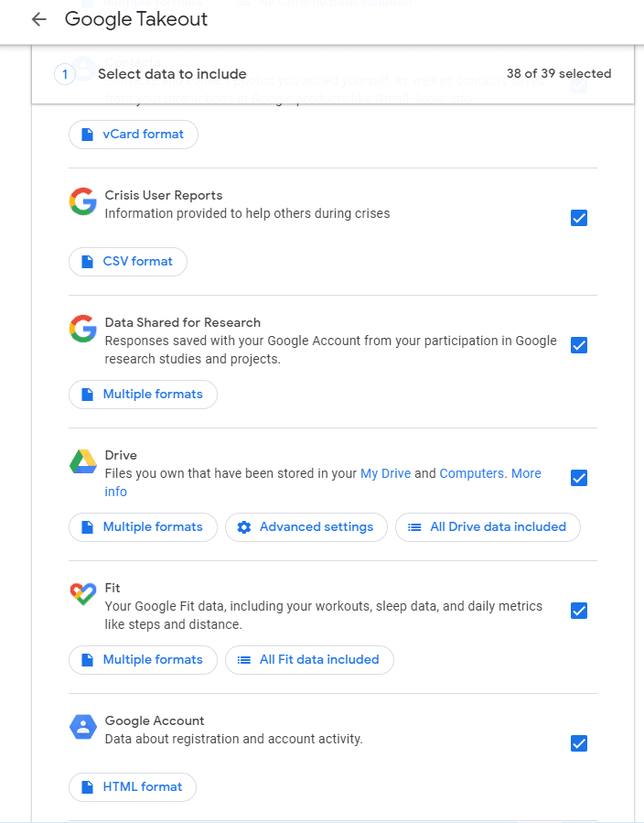The image size is (644, 823).
Task: Deselect the Drive checkbox
Action: 578,478
